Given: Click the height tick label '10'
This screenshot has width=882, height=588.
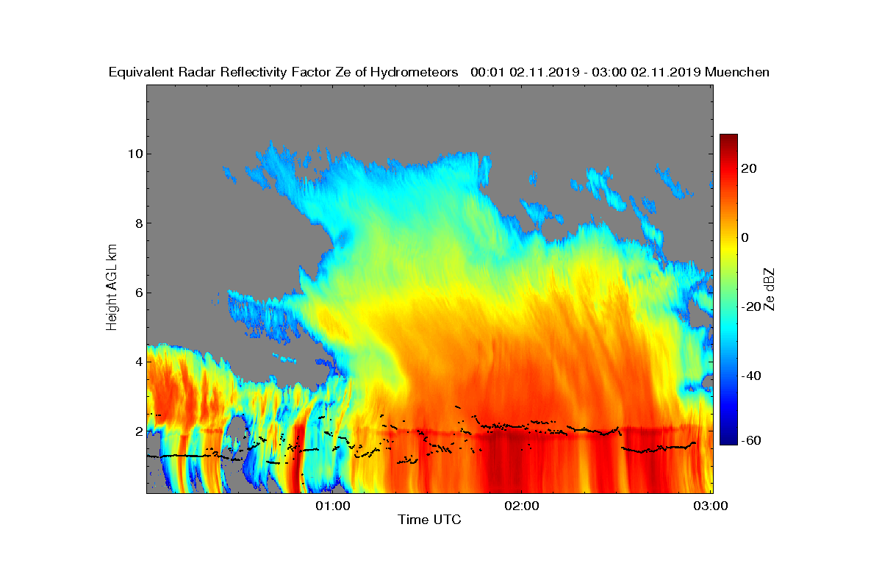Looking at the screenshot, I should coord(134,154).
